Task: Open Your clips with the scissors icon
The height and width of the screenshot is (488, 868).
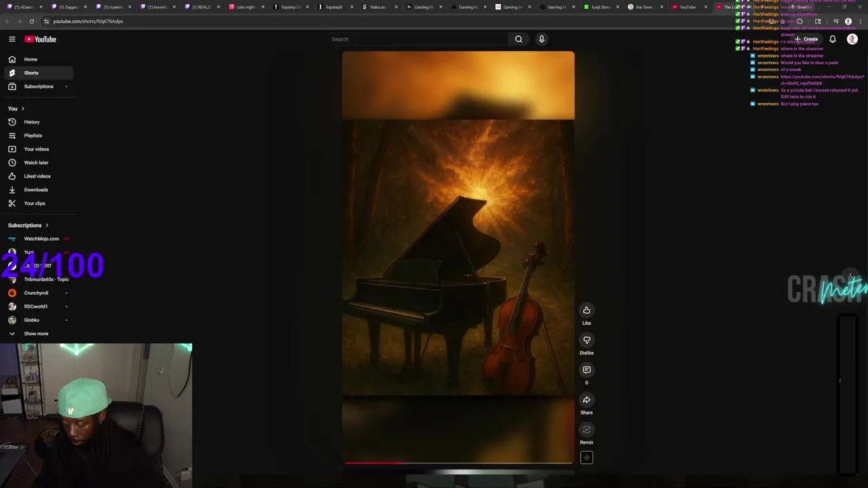Action: tap(38, 203)
